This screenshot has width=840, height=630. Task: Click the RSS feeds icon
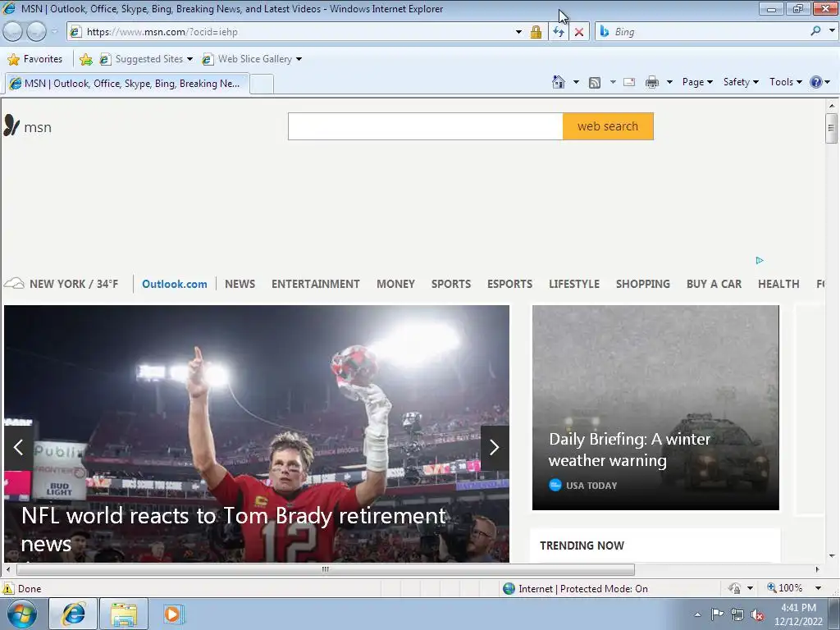[x=595, y=82]
